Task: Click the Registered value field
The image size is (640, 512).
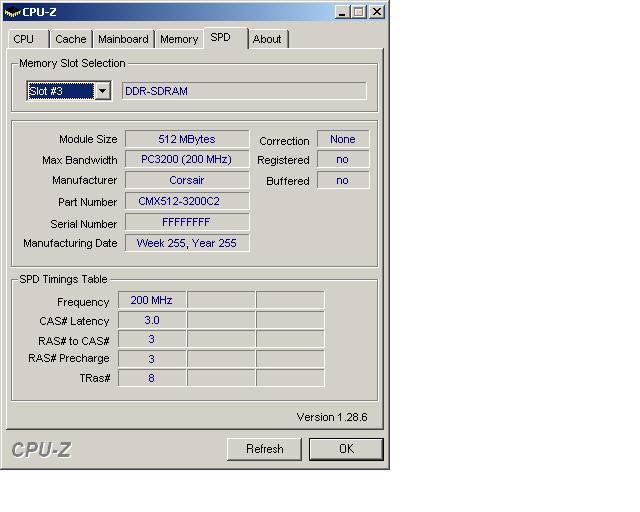Action: click(343, 159)
